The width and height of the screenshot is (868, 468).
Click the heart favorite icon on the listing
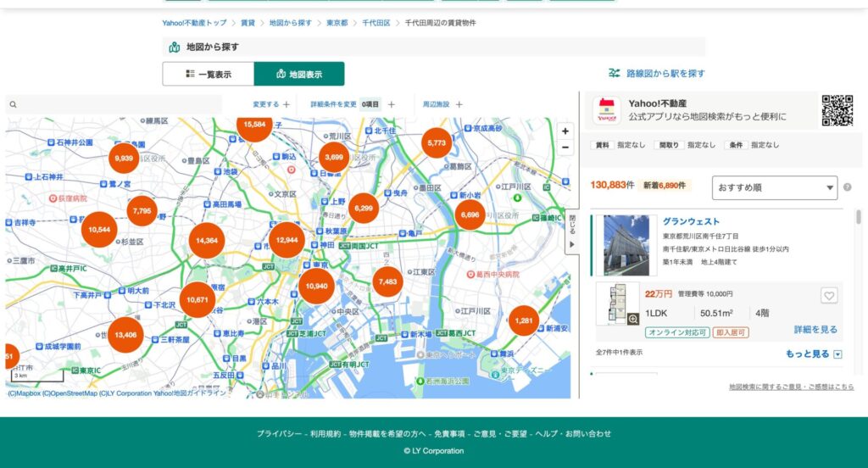(829, 296)
